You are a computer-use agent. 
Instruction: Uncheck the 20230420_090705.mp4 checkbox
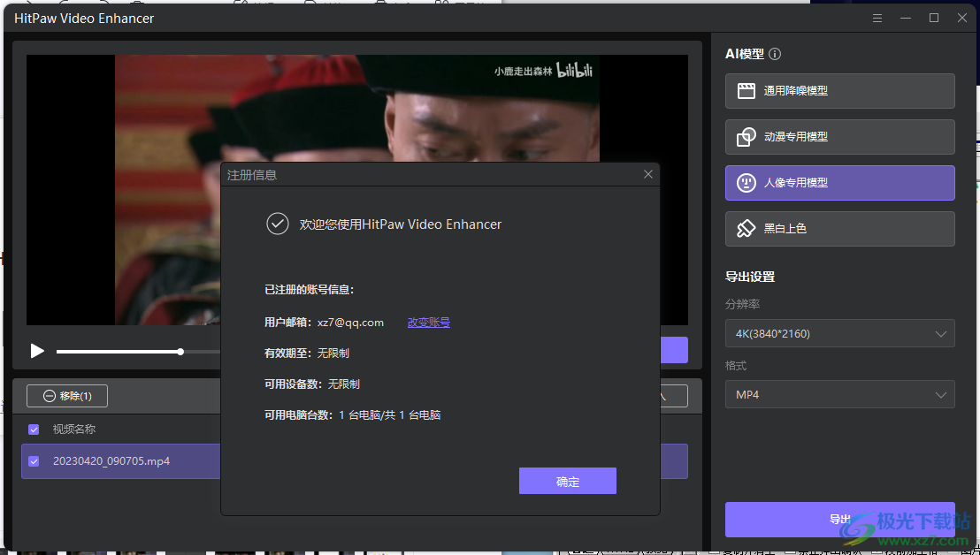[x=34, y=461]
